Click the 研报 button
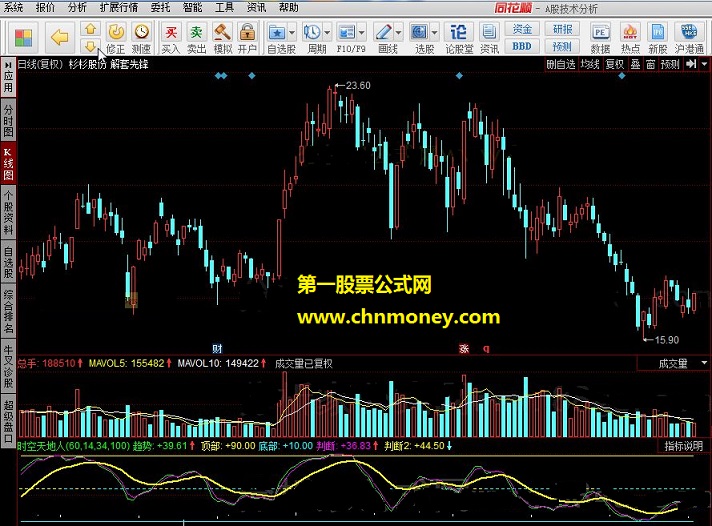 [x=562, y=29]
